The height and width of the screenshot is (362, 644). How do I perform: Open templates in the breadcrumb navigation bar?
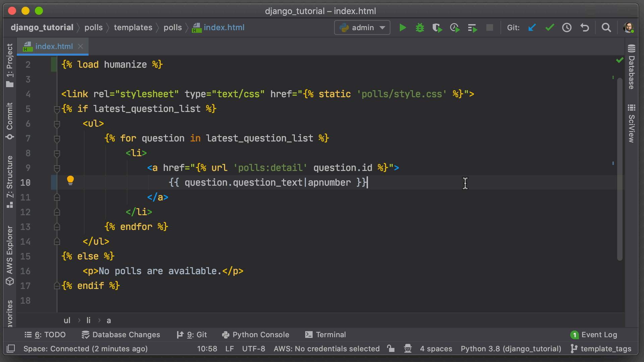click(x=133, y=27)
